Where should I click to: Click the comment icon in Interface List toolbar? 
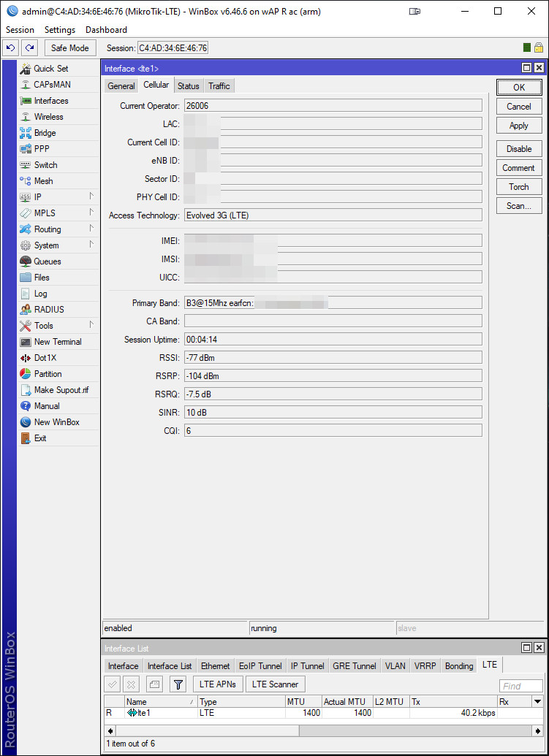(x=154, y=684)
